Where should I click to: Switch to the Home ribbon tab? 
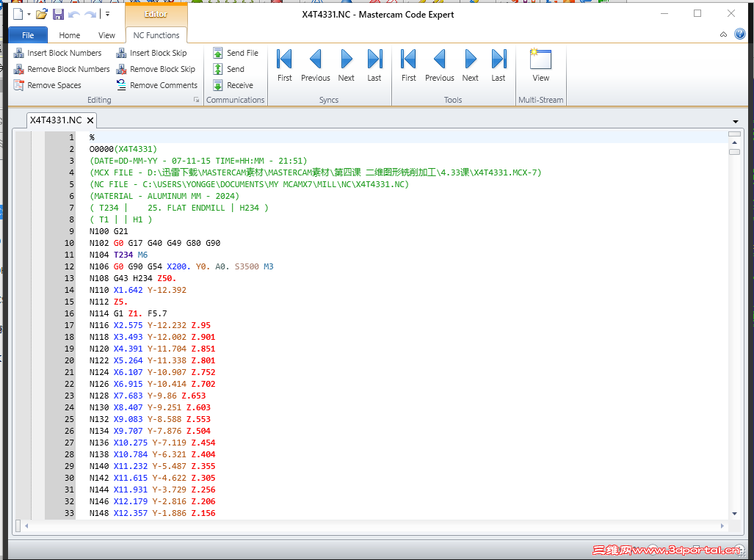click(69, 35)
